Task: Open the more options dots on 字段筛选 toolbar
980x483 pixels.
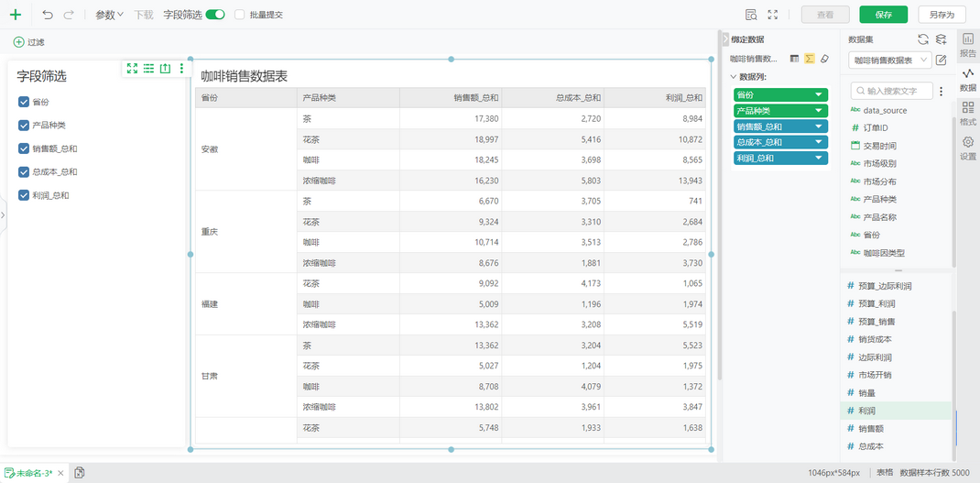Action: click(182, 68)
